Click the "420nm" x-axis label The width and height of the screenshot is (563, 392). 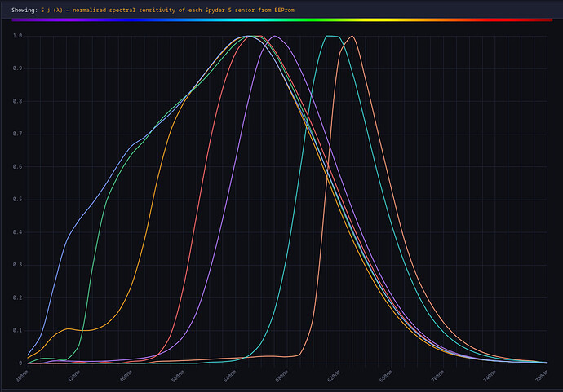click(x=74, y=376)
